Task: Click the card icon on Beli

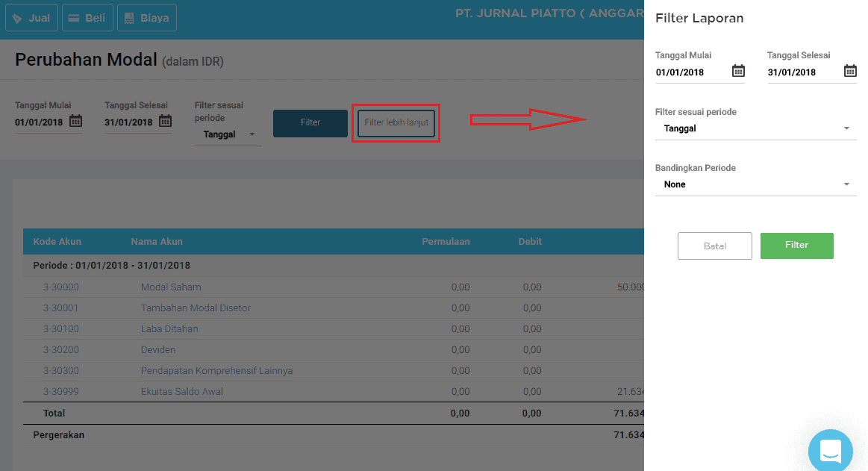Action: [x=74, y=18]
